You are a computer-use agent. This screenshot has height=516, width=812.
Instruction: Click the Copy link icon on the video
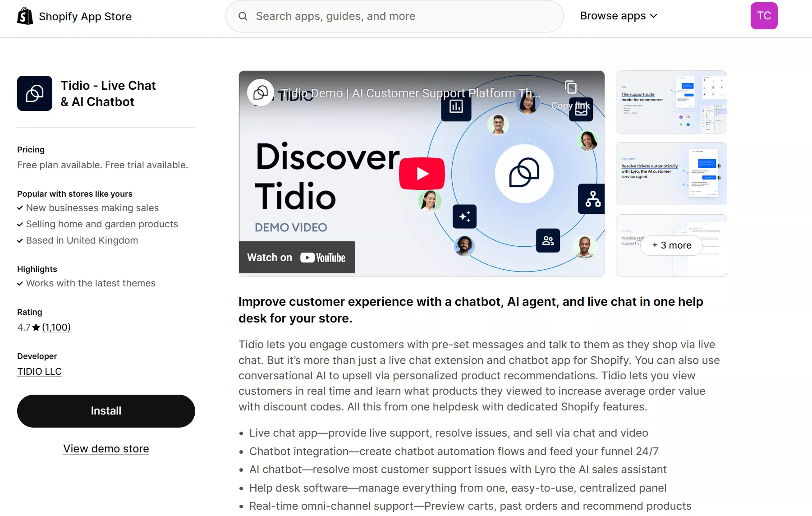point(571,87)
